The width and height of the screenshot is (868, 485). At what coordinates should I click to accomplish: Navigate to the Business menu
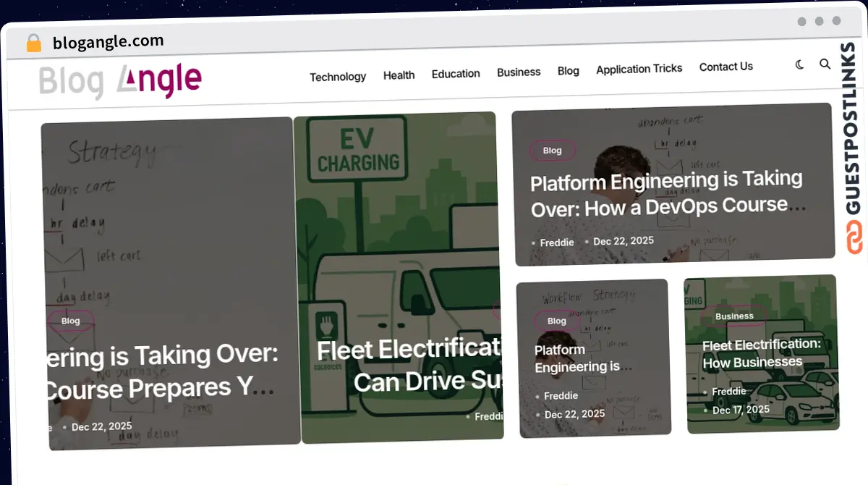[x=519, y=72]
